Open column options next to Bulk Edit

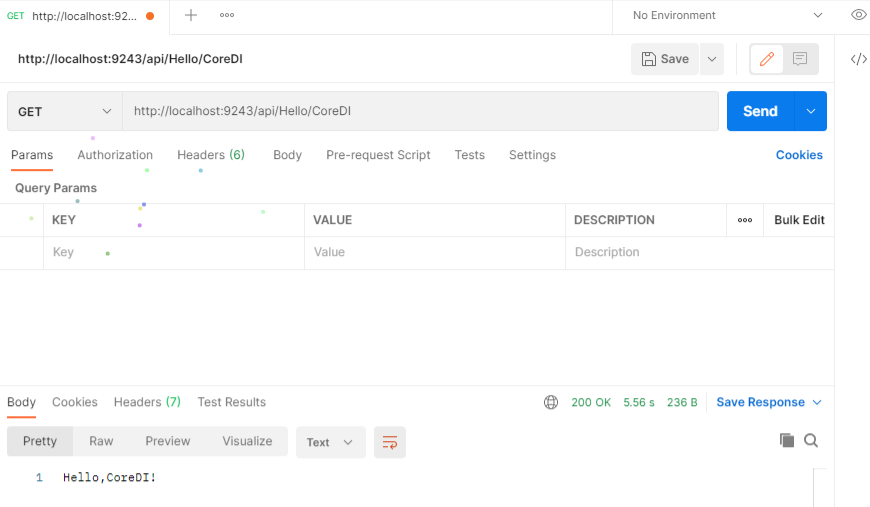point(745,220)
